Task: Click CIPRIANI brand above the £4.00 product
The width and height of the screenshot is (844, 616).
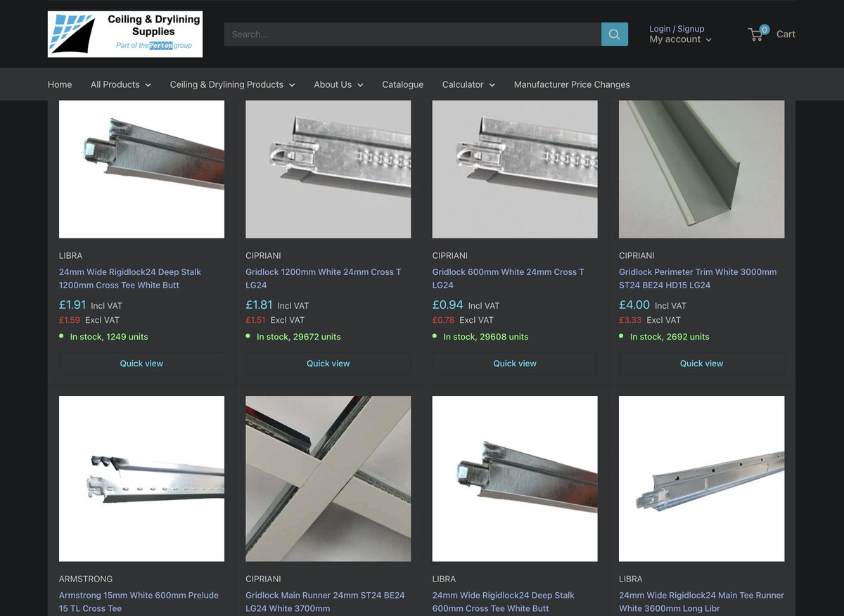Action: point(637,255)
